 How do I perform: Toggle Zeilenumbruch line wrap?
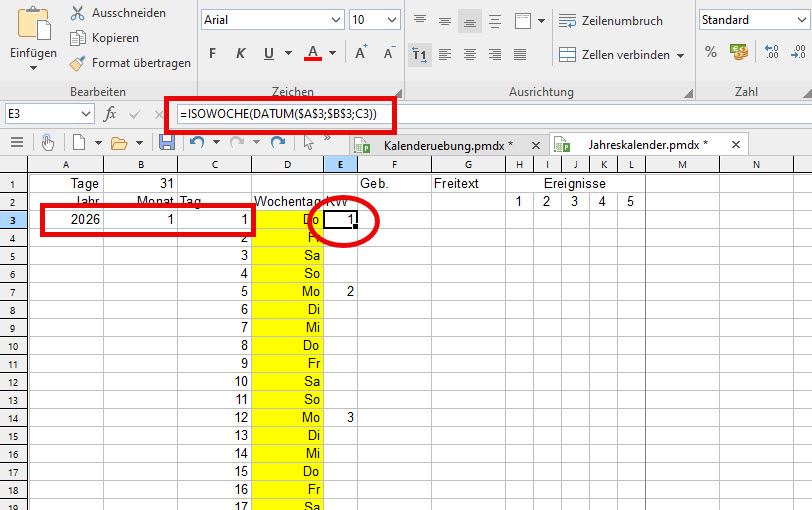point(611,20)
